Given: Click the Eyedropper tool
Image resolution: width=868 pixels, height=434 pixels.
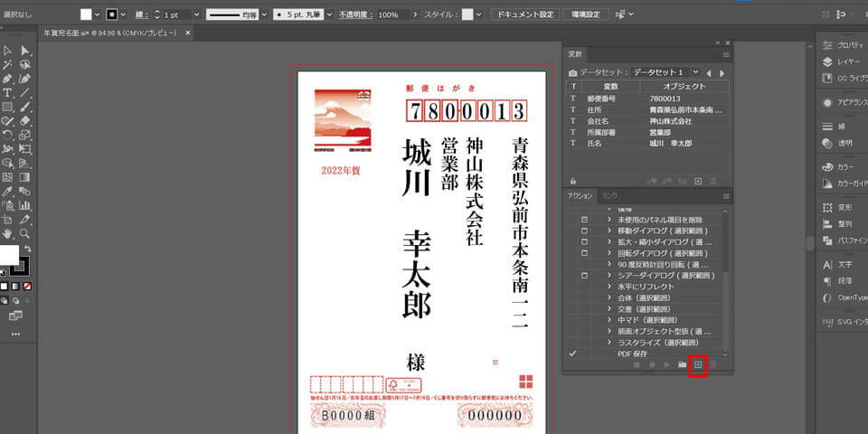Looking at the screenshot, I should (7, 191).
